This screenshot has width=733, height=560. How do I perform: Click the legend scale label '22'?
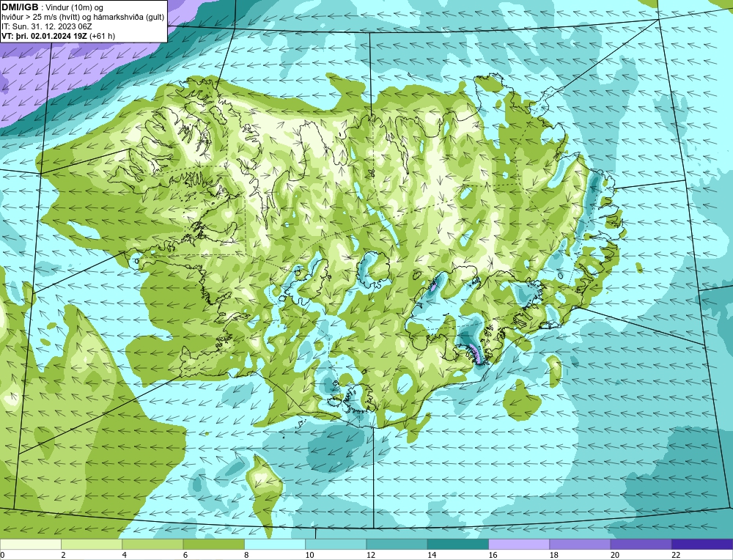[676, 555]
